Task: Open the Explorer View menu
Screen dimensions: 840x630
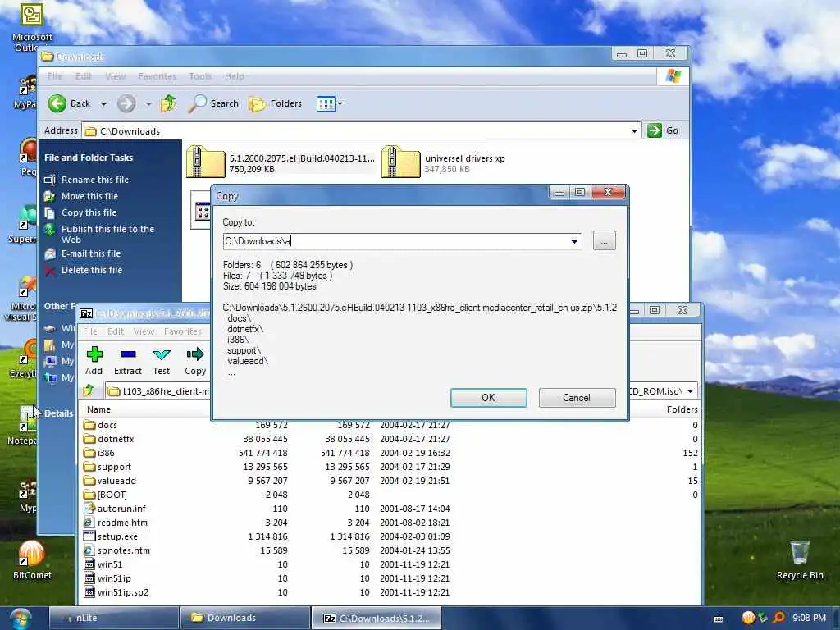Action: pos(115,76)
